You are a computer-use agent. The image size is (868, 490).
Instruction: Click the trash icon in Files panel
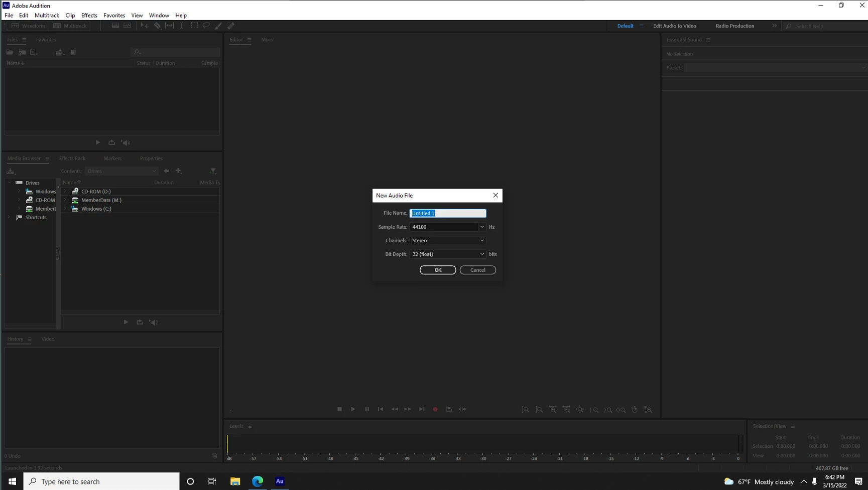point(73,52)
